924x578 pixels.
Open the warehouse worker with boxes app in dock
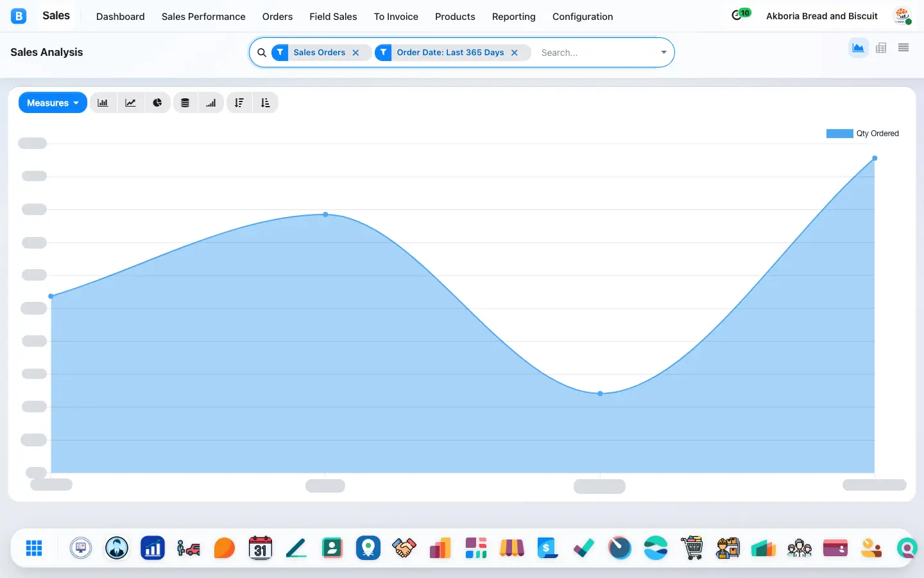coord(728,548)
